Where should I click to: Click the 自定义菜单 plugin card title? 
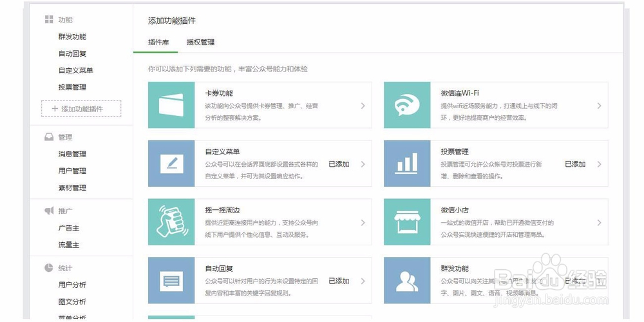coord(222,151)
